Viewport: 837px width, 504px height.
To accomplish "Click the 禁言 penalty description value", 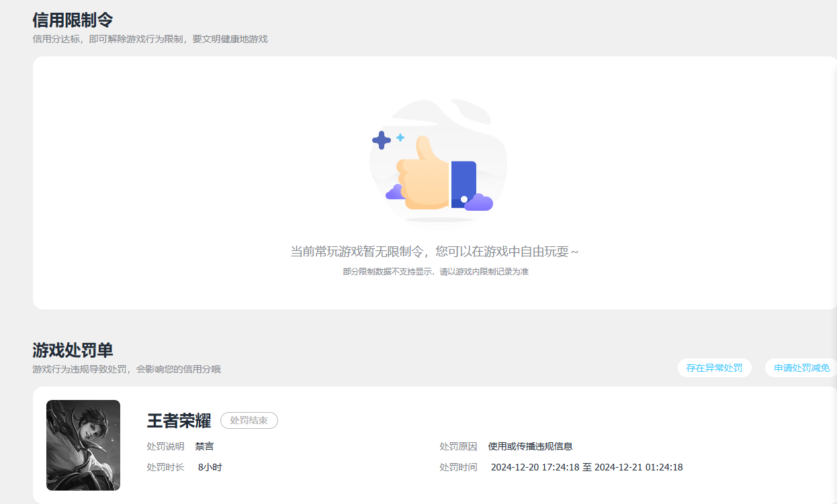I will (204, 446).
